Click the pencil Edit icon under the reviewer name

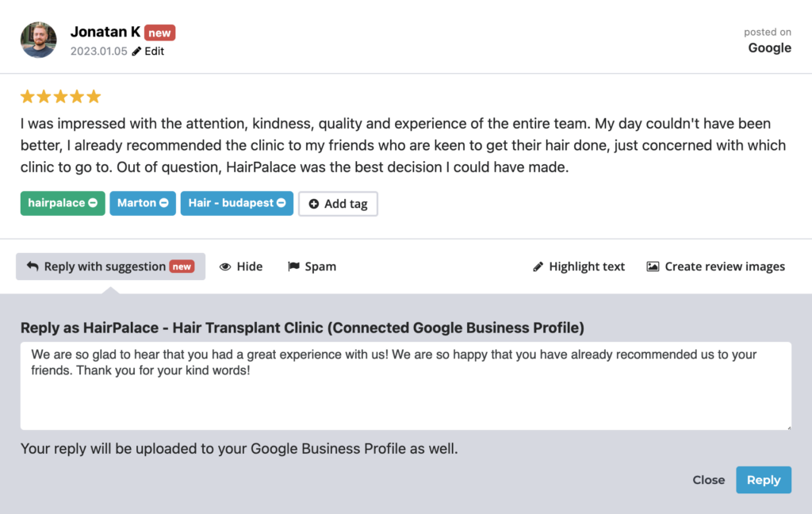[136, 52]
